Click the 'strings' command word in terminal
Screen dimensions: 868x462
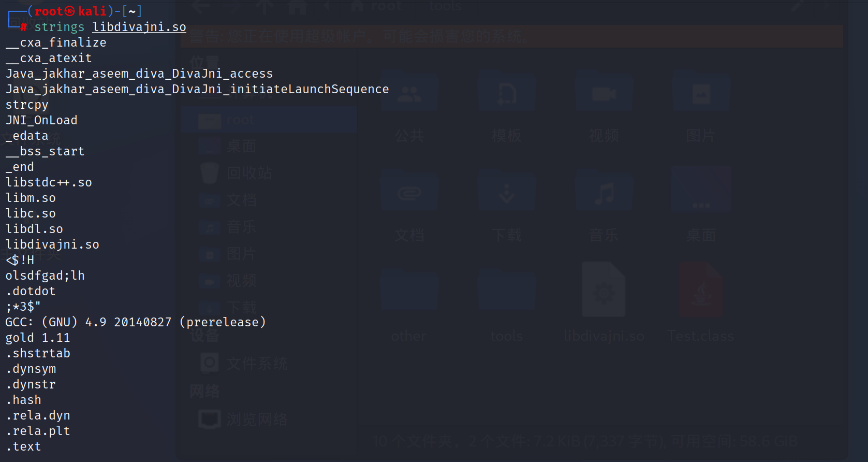pos(59,27)
